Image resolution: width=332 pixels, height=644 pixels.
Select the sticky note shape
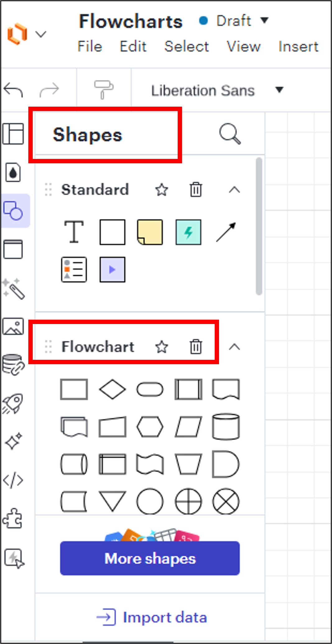151,232
